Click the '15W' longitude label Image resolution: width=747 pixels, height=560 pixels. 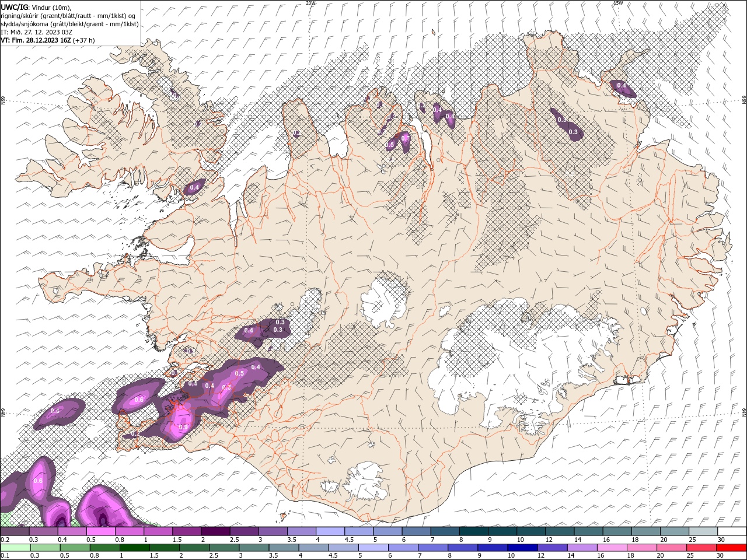[x=618, y=3]
